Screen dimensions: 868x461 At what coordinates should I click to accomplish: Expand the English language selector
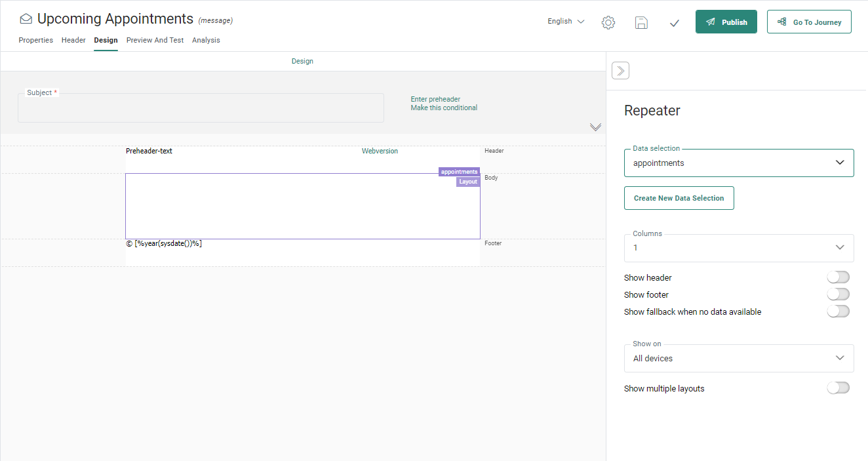(566, 22)
